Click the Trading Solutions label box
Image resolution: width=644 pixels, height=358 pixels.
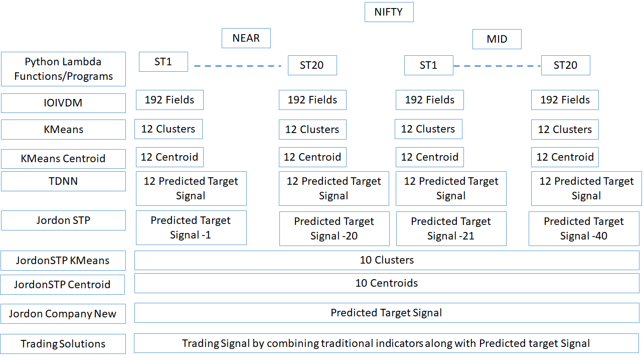pyautogui.click(x=63, y=344)
